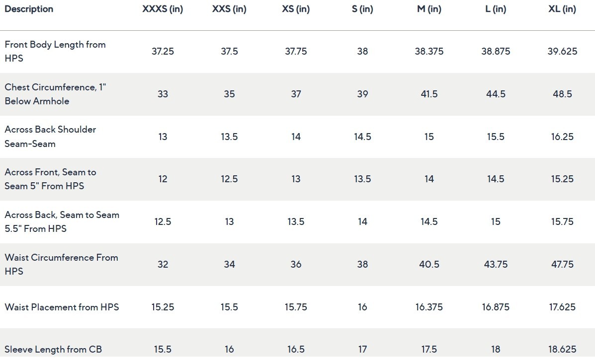Viewport: 595px width, 364px height.
Task: Select the Across Front, Seam to Seam label
Action: pos(50,179)
